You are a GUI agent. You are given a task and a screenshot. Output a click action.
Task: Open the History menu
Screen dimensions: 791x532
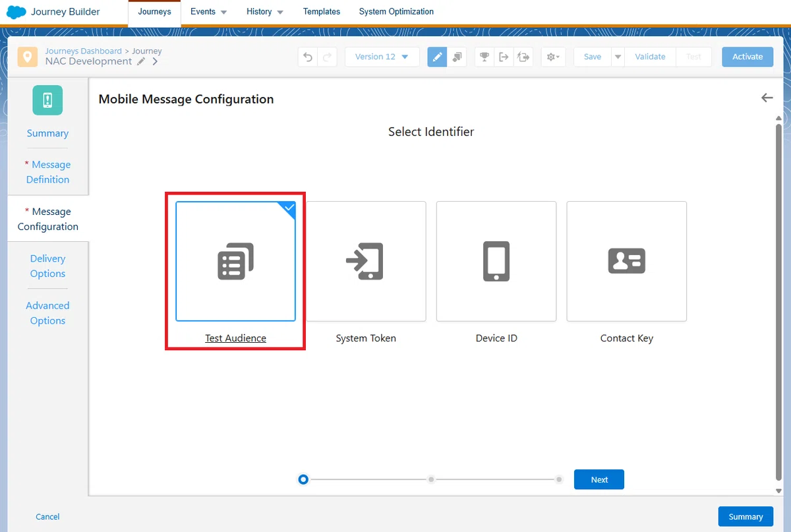(265, 12)
